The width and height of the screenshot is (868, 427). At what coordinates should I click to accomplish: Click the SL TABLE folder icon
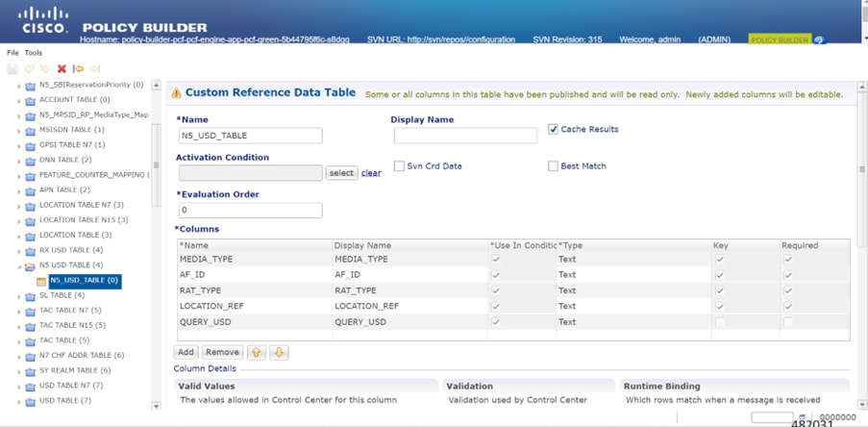(x=31, y=296)
